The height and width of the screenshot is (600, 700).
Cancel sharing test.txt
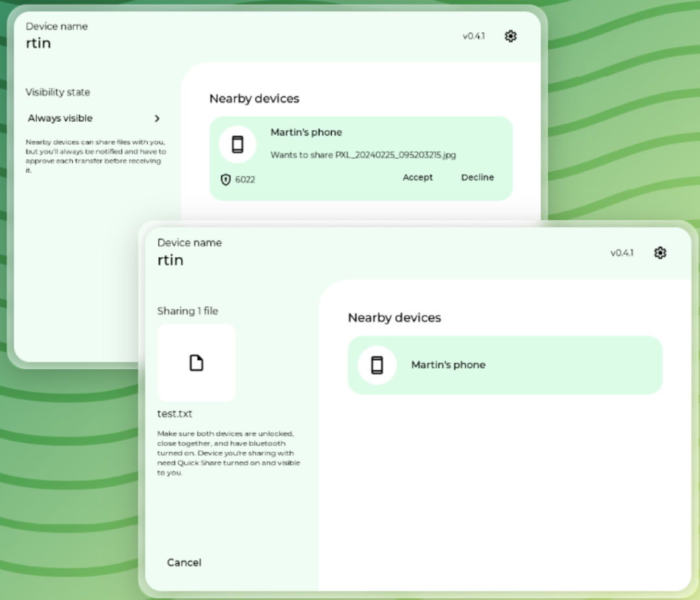click(184, 562)
